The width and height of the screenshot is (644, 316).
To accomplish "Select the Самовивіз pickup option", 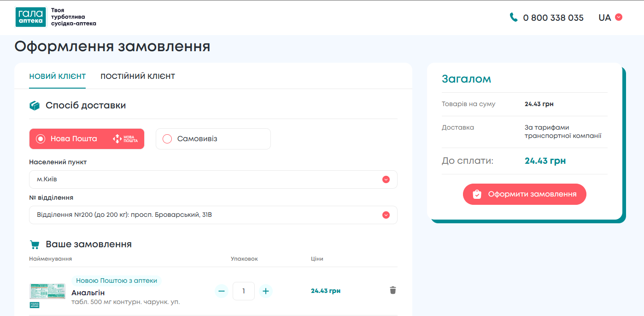I will 213,139.
